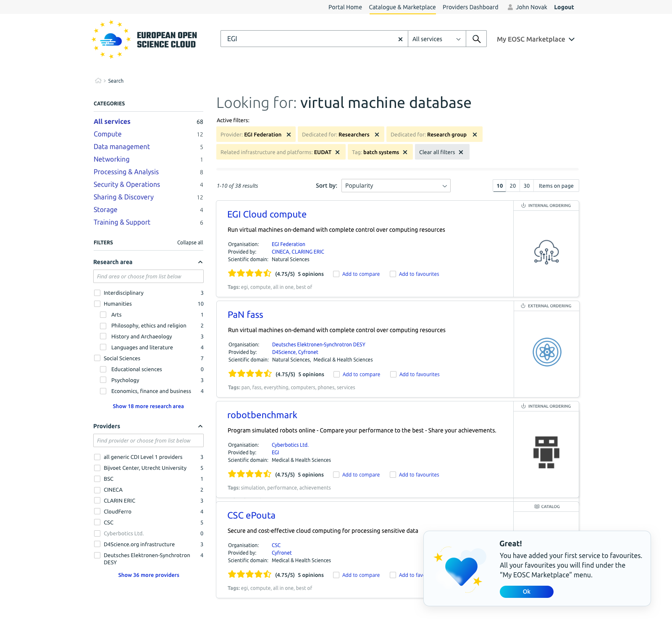Remove the EGI Federation provider filter
The width and height of the screenshot is (672, 626).
[289, 135]
